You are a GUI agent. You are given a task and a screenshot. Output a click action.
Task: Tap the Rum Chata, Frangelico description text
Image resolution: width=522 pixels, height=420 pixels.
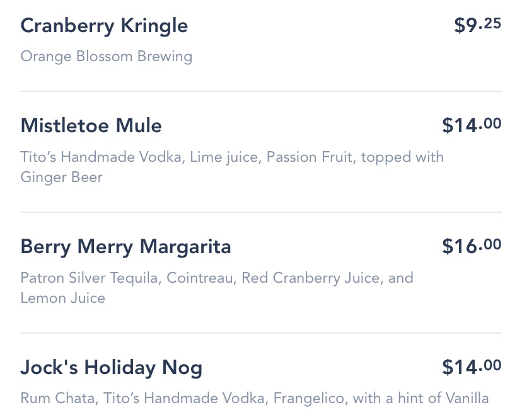click(255, 399)
